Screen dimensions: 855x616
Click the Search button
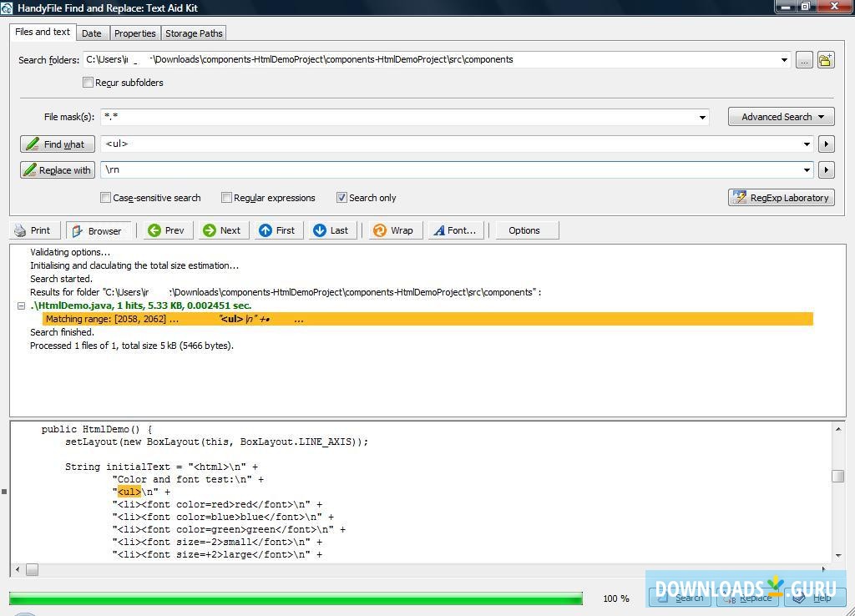coord(679,598)
